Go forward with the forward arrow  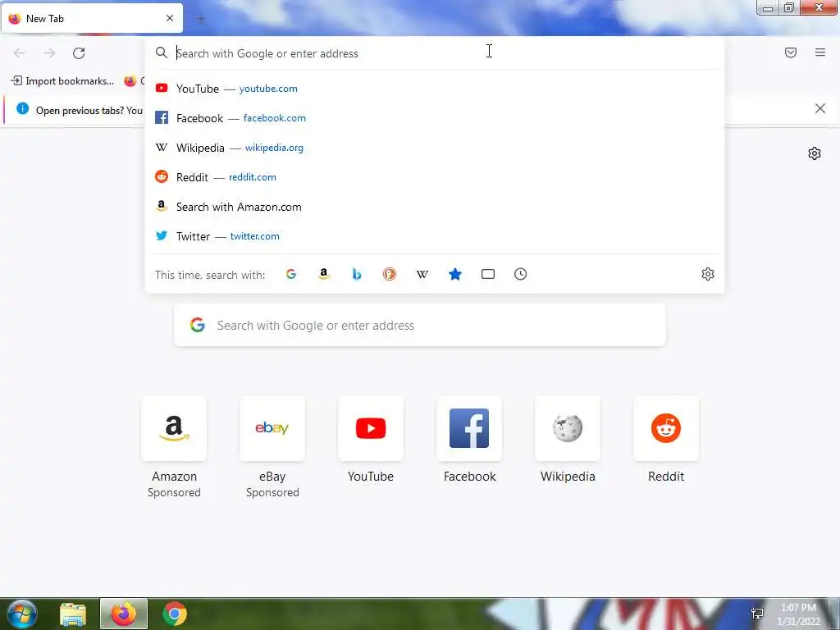(x=49, y=53)
